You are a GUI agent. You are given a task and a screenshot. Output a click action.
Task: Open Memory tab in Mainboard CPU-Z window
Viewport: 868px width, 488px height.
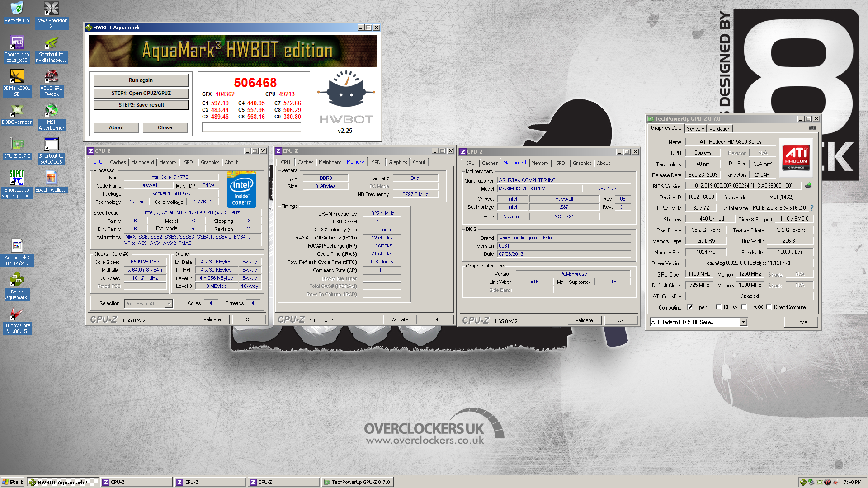[540, 163]
